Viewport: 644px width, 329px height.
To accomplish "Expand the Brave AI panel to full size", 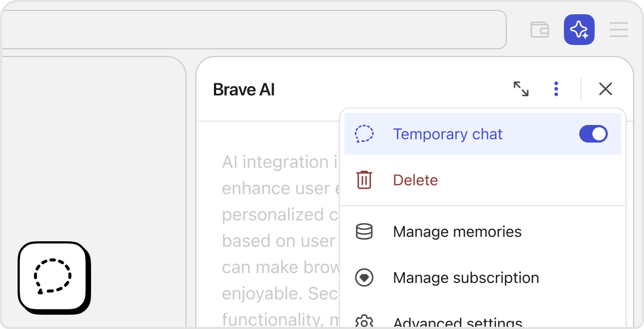I will [x=521, y=89].
